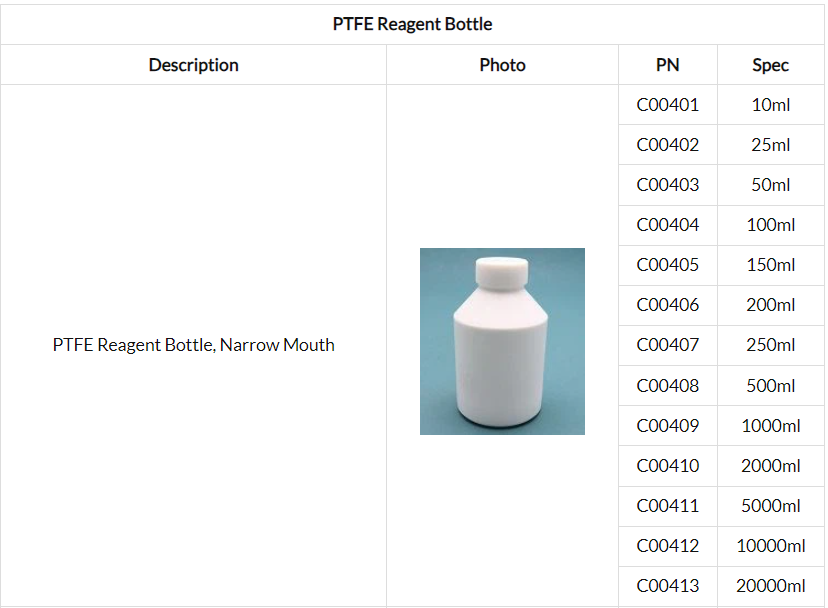Select the PTFE Reagent Bottle table title
The height and width of the screenshot is (608, 828).
[412, 23]
